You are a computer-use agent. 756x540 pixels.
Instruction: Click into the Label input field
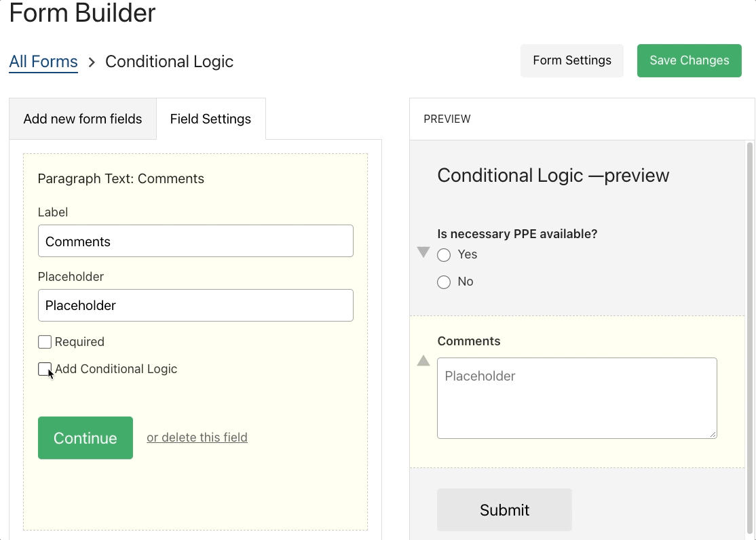pos(195,241)
